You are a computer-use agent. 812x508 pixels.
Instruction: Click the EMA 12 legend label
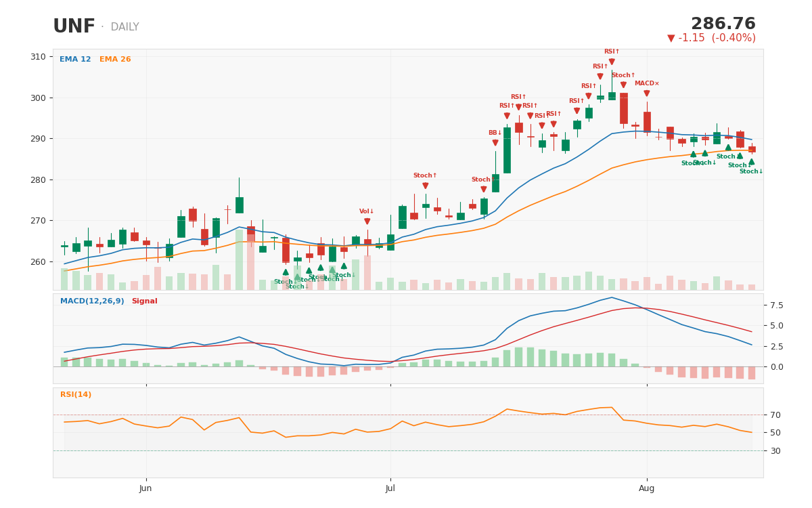[75, 60]
